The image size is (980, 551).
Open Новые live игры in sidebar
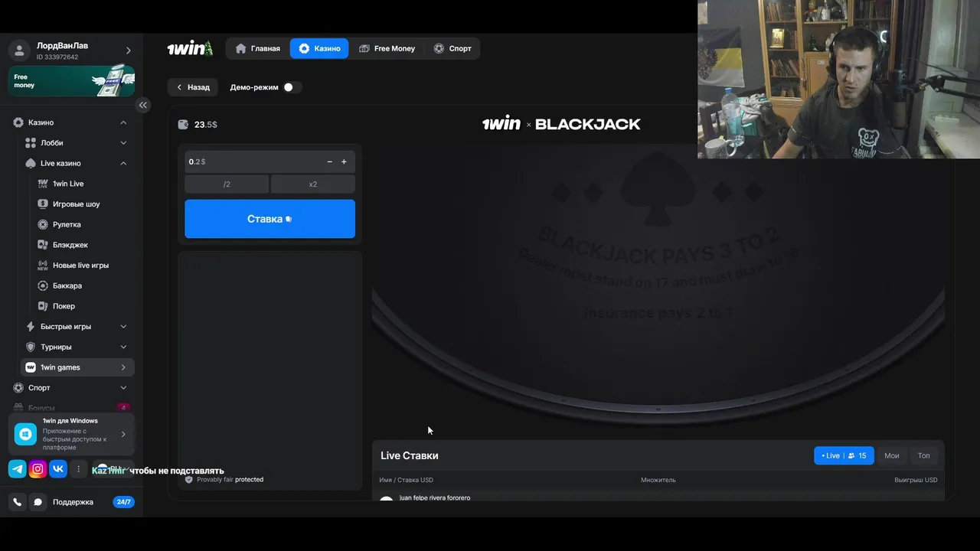point(80,266)
